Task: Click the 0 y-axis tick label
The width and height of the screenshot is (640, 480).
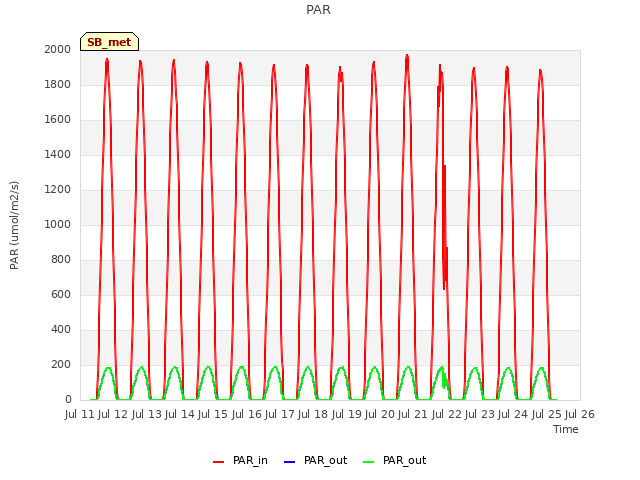Action: click(68, 400)
